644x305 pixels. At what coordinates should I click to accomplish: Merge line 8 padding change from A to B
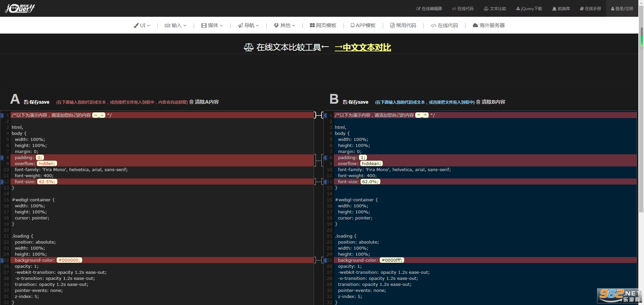coord(2,158)
